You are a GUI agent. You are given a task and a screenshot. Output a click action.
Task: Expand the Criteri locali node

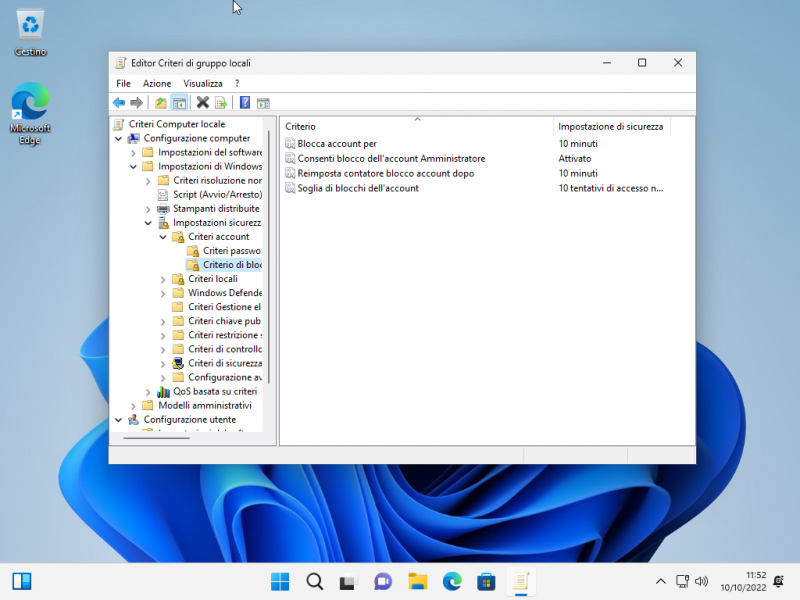click(163, 279)
